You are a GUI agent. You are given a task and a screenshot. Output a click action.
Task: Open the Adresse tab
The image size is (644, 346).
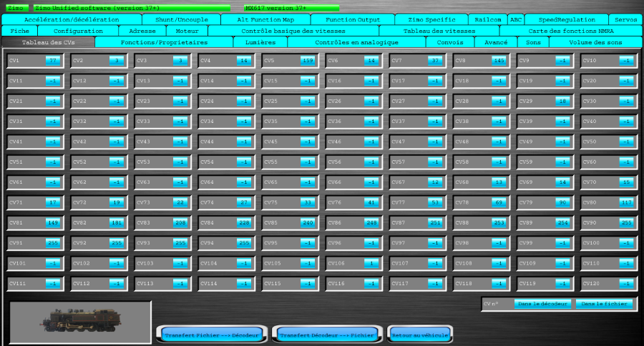pyautogui.click(x=142, y=31)
